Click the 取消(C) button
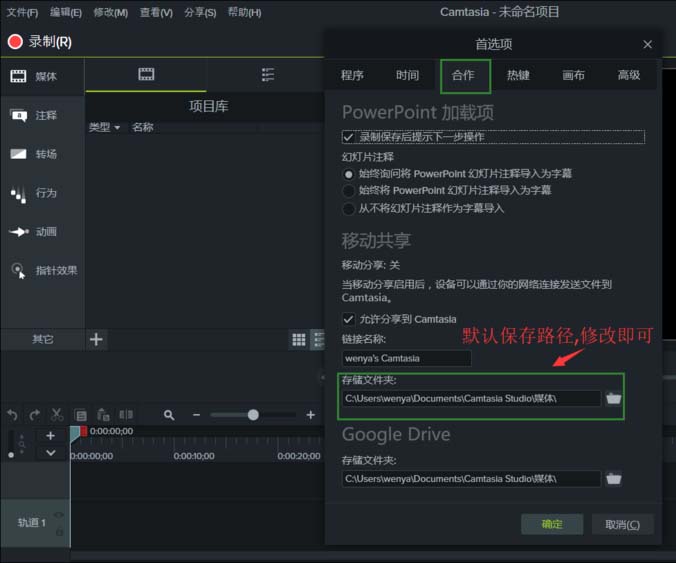Screen dimensions: 676x563 tap(622, 524)
